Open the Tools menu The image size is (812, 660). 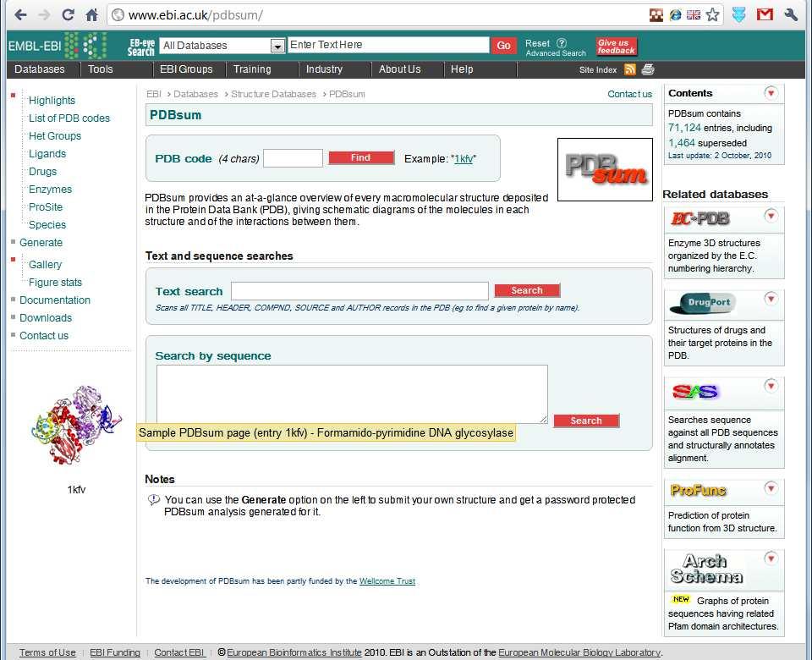click(x=100, y=69)
